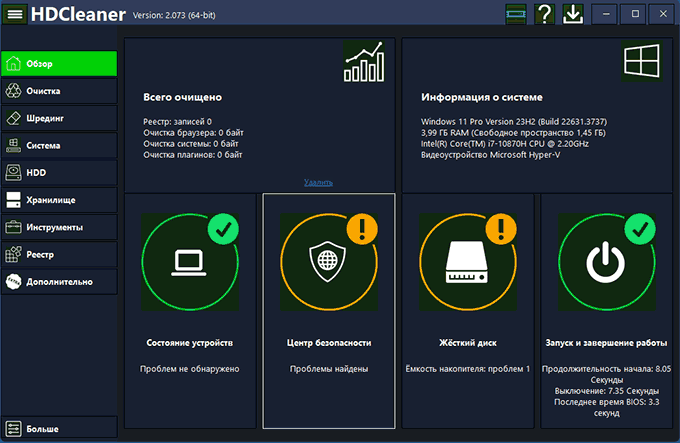Select Шрединг in the sidebar
The image size is (680, 443).
(x=59, y=118)
